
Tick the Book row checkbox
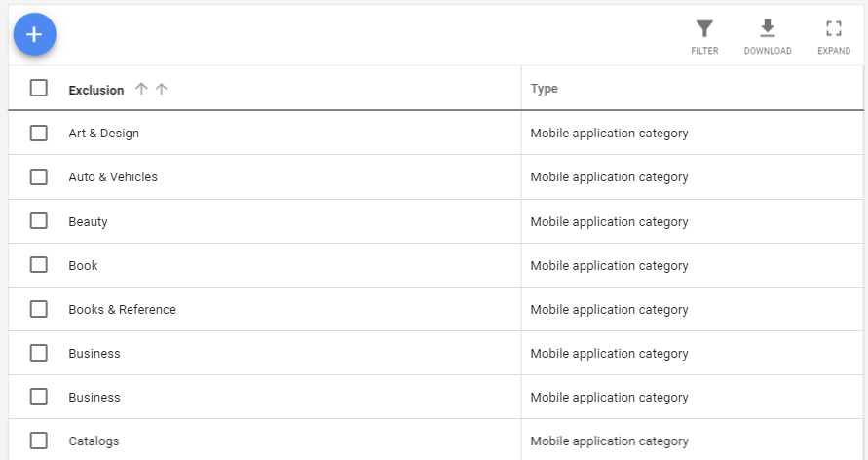pyautogui.click(x=39, y=265)
